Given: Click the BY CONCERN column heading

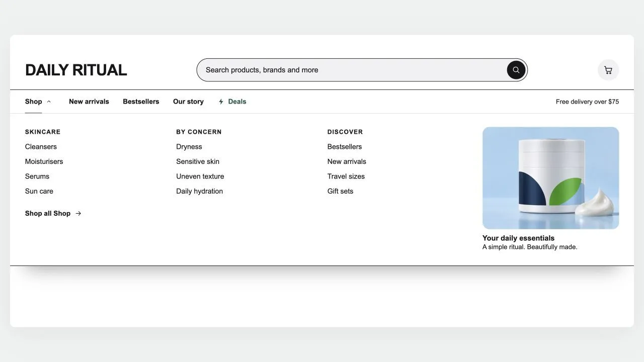Looking at the screenshot, I should point(199,132).
